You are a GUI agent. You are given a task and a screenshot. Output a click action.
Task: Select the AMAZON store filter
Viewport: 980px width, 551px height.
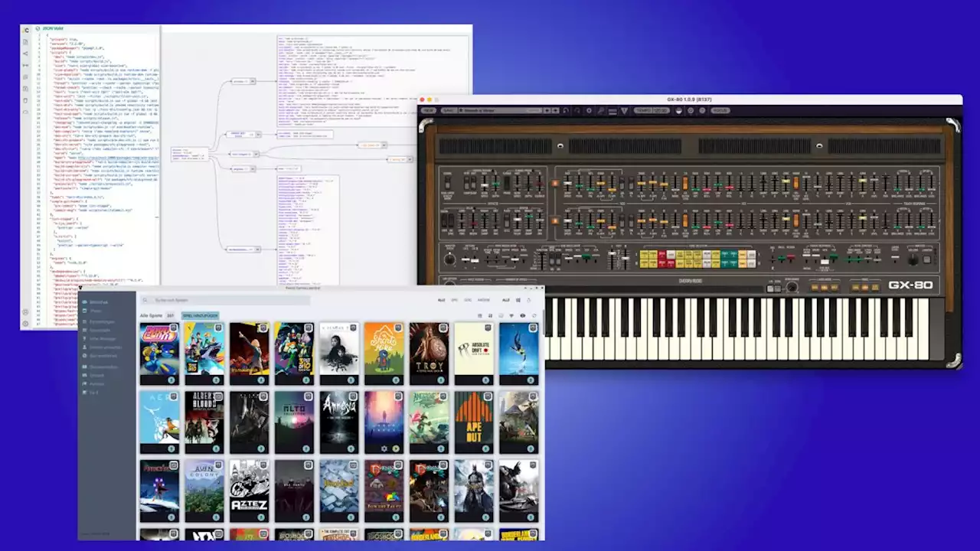[x=484, y=300]
